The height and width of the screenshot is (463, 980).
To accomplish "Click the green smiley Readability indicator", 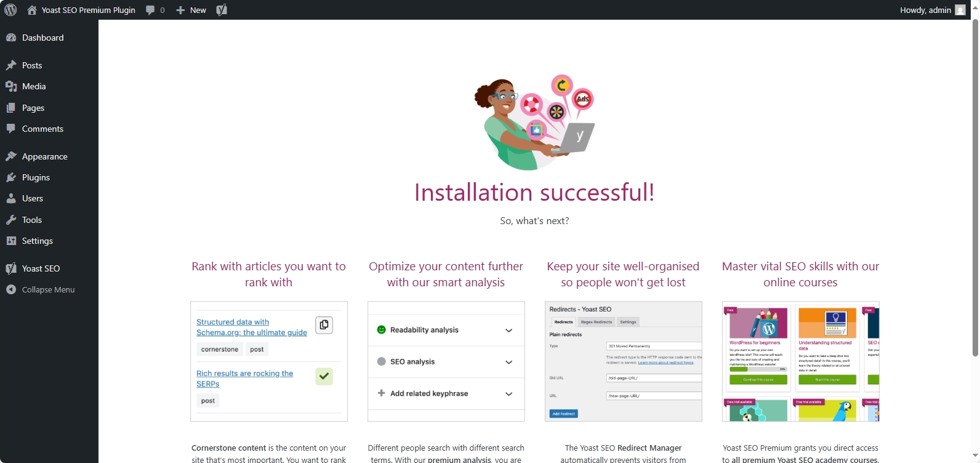I will [x=381, y=330].
